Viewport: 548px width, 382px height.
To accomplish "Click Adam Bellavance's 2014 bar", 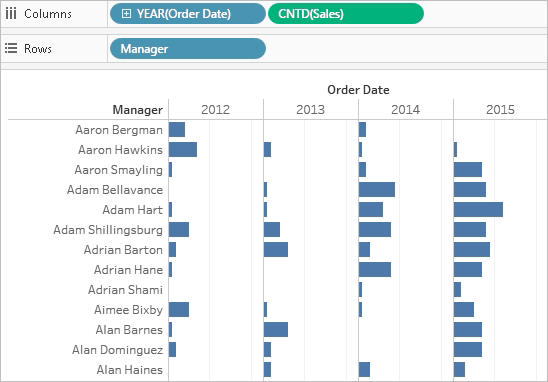I will [x=377, y=189].
